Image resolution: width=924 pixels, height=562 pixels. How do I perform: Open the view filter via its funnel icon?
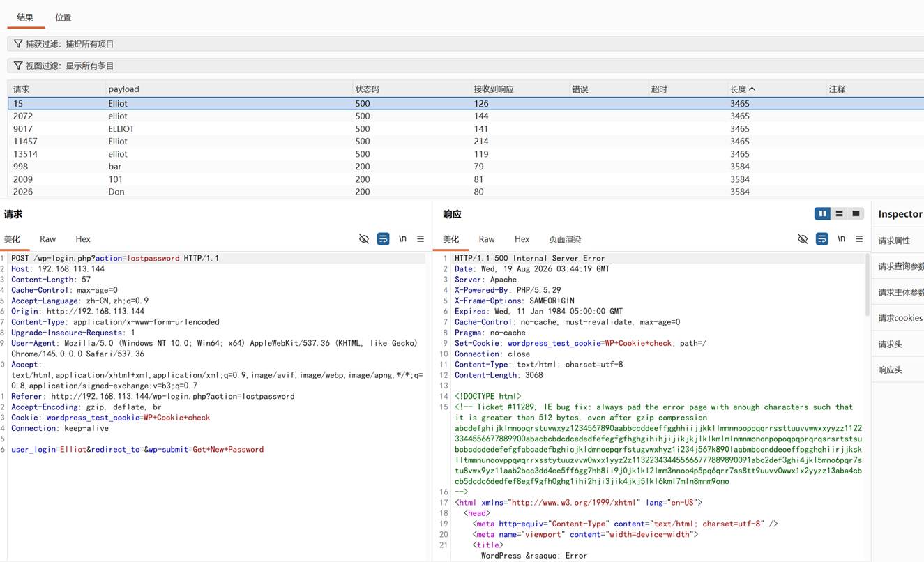(x=18, y=66)
